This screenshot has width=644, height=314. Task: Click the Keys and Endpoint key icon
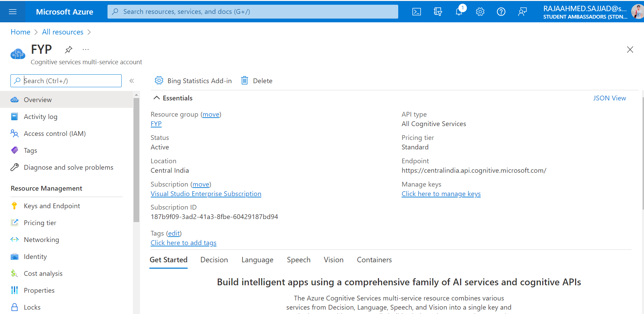coord(14,206)
